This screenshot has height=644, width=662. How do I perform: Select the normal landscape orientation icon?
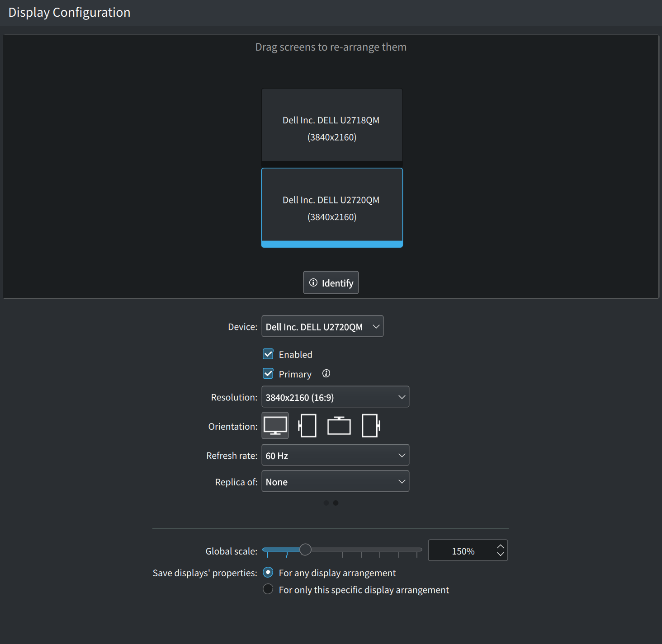click(x=275, y=426)
